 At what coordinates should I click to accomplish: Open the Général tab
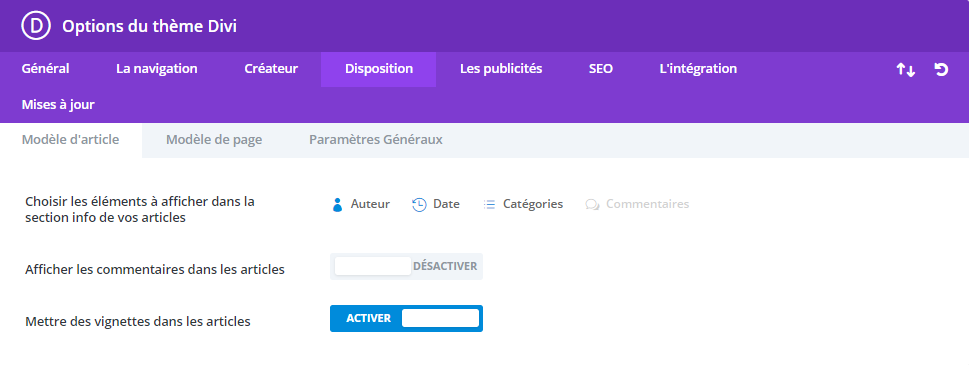coord(46,69)
